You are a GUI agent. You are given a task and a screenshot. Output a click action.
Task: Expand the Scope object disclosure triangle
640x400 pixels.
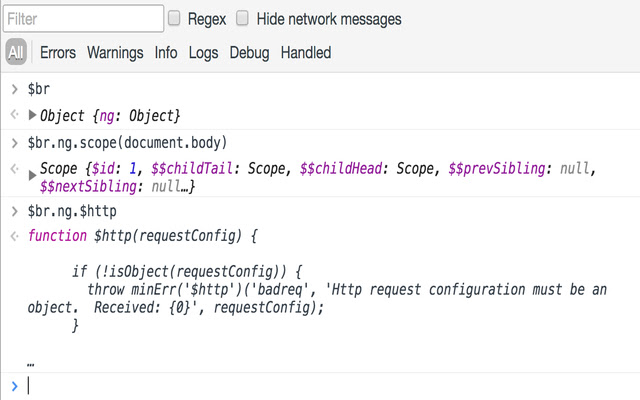pyautogui.click(x=33, y=174)
